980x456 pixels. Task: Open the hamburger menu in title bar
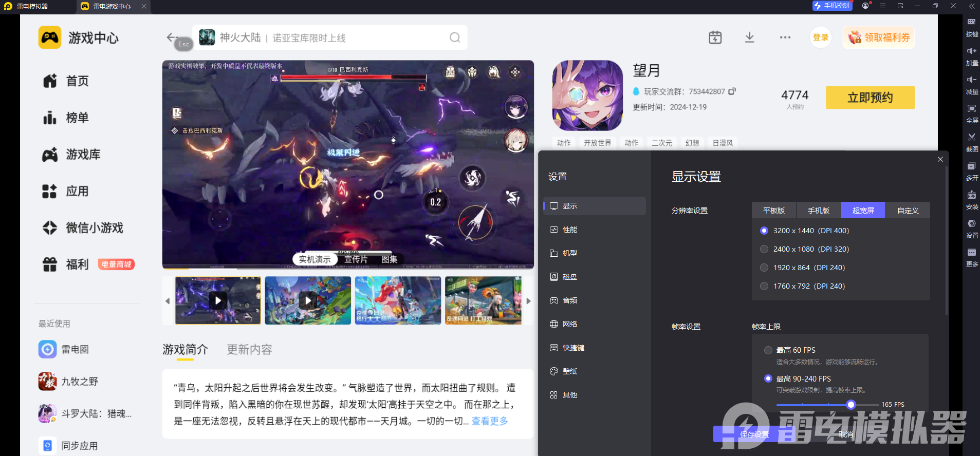[883, 6]
